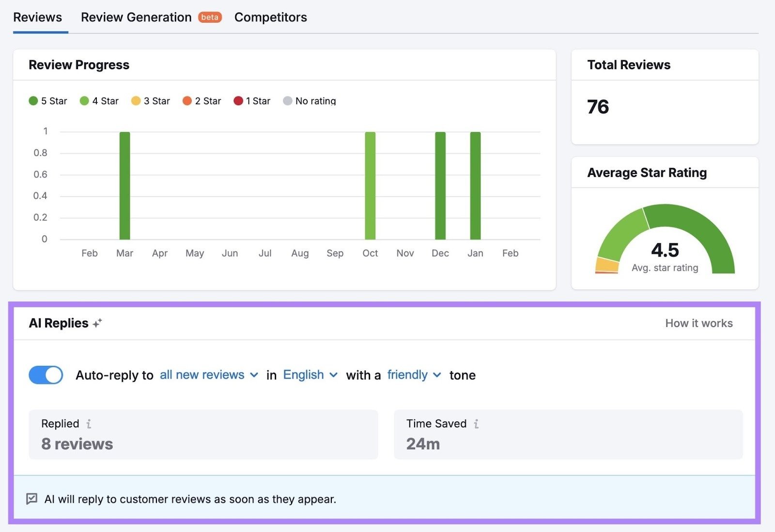Click the orange 2 Star legend dot
The image size is (775, 532).
[186, 101]
